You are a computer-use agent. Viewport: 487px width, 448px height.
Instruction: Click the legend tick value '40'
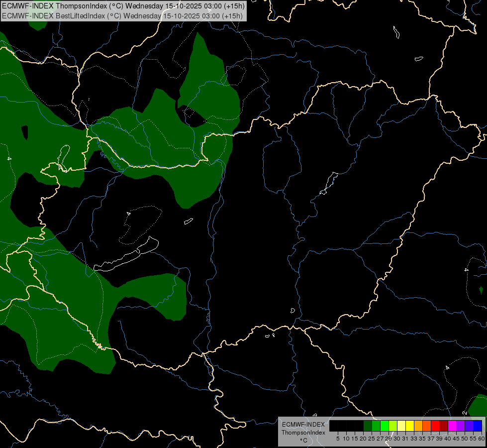tap(448, 439)
